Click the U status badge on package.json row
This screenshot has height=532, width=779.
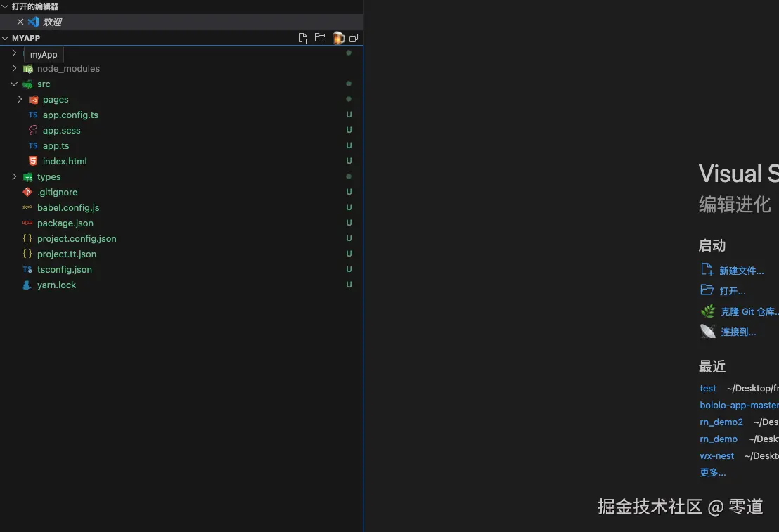(x=349, y=223)
